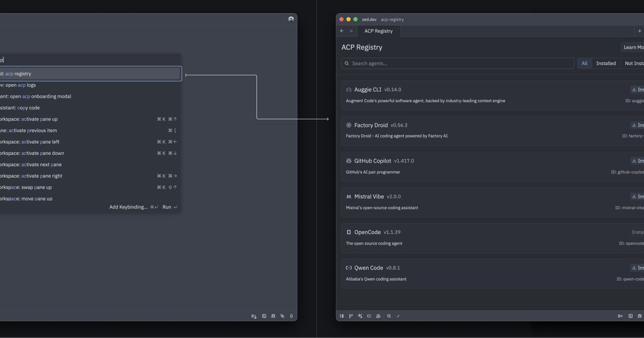Click the Learn More button
Screen dimensions: 644x338
point(633,47)
